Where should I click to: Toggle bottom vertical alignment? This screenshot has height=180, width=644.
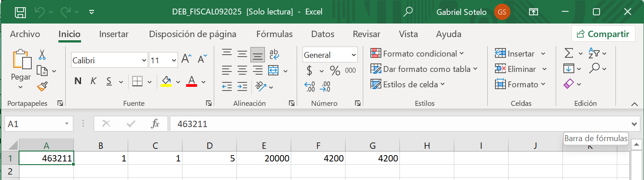pos(258,55)
